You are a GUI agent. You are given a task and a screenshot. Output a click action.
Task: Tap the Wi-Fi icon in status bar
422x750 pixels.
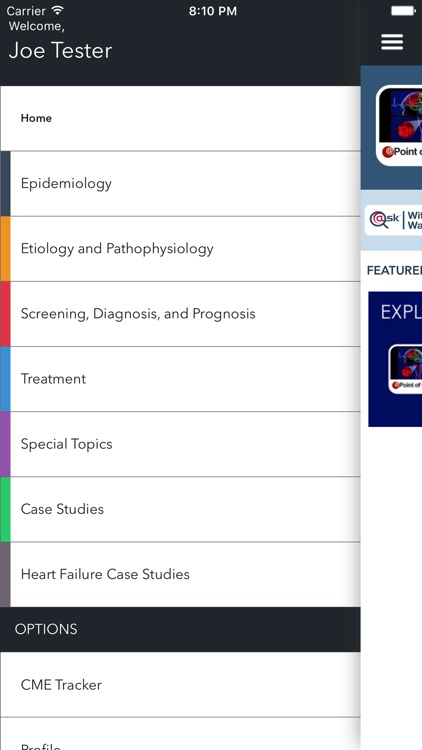tap(58, 11)
